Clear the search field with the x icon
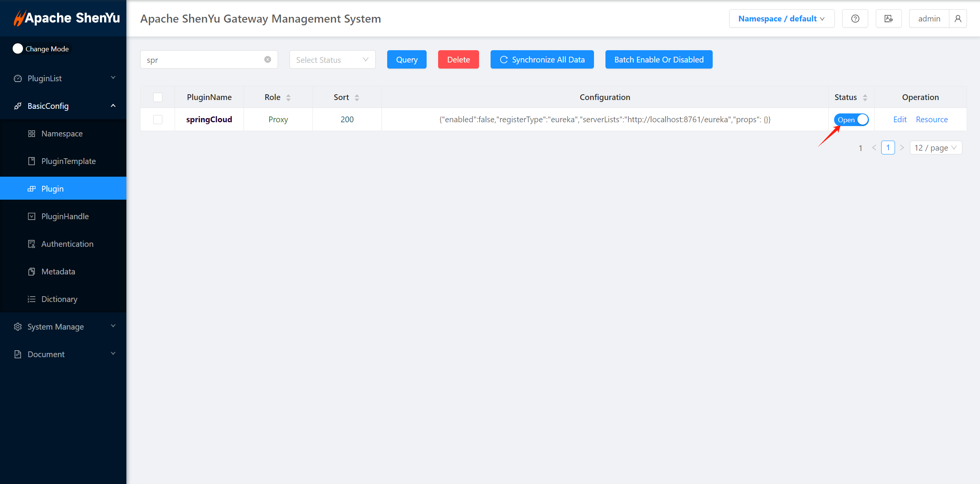The height and width of the screenshot is (484, 980). pos(268,59)
